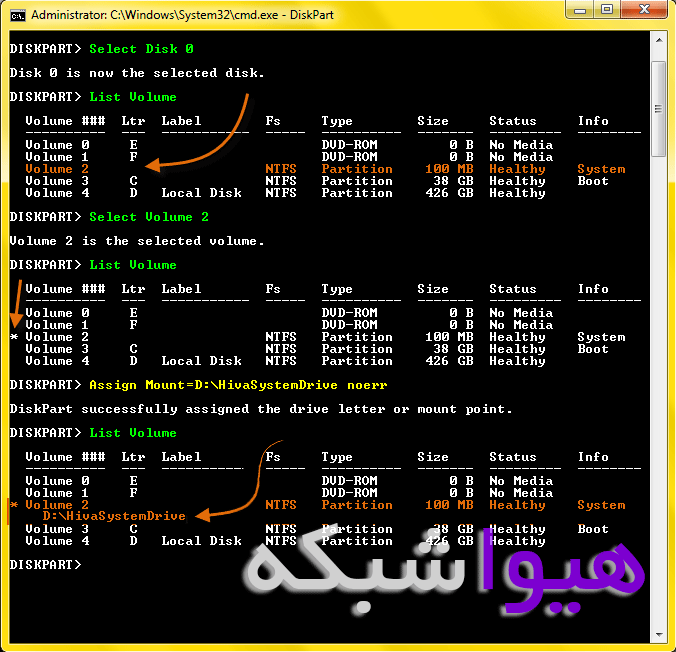This screenshot has height=652, width=676.
Task: Close the DiskPart command window
Action: (x=644, y=9)
